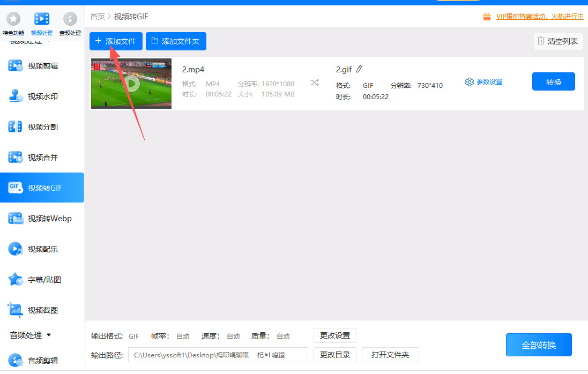Click the gift icon beside VIP promotion

click(x=487, y=17)
